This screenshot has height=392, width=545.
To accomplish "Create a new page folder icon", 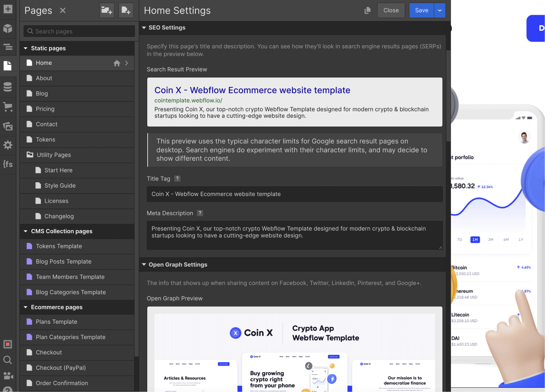I will click(x=107, y=10).
